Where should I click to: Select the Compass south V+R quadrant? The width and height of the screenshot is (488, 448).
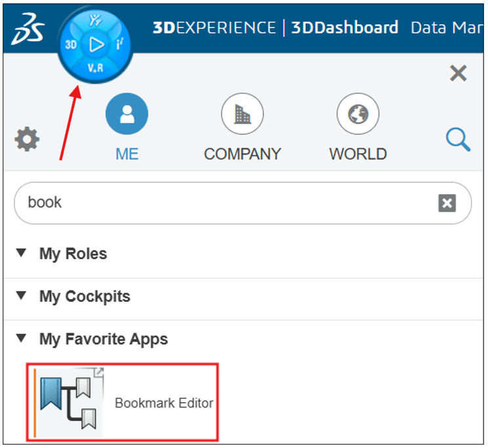coord(95,68)
